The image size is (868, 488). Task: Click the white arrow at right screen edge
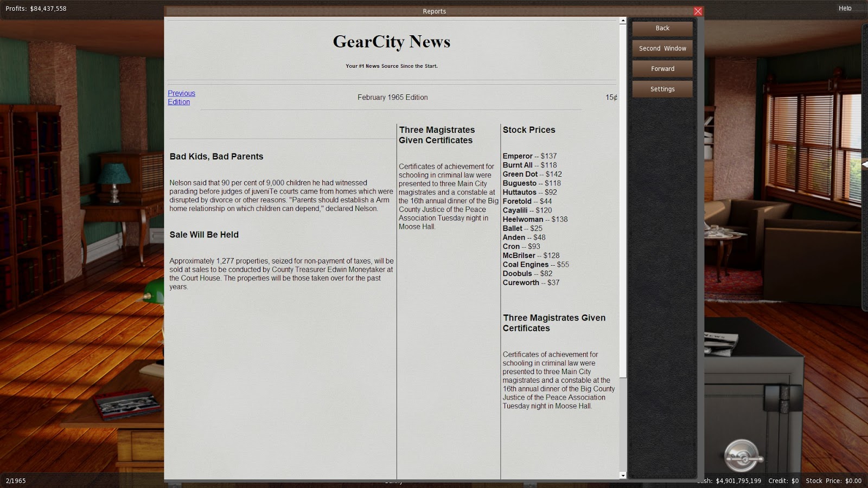(864, 164)
